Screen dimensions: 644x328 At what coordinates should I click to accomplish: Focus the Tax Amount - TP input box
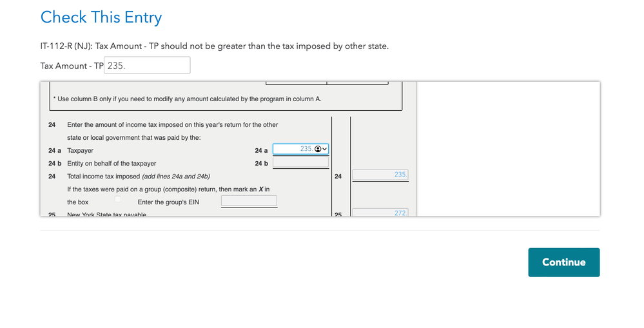147,66
